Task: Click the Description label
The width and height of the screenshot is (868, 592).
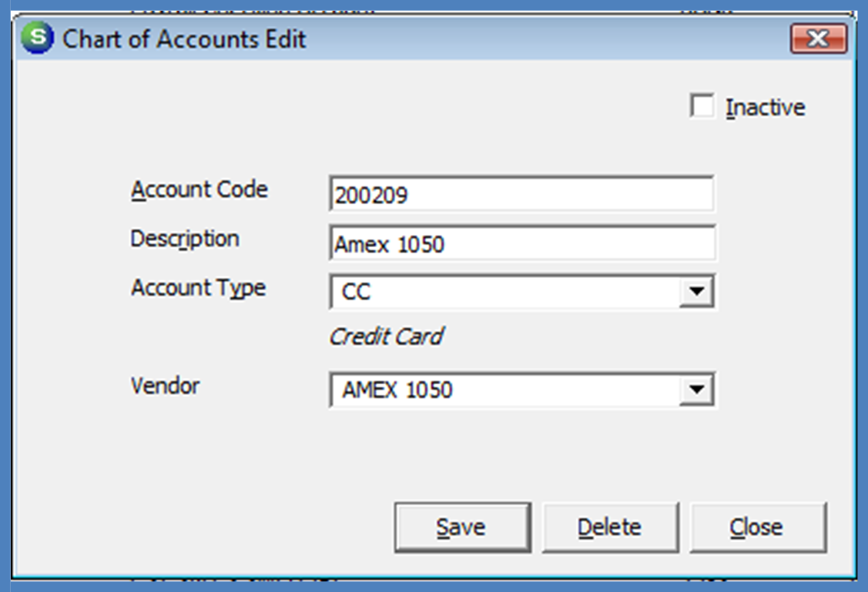Action: click(x=185, y=239)
